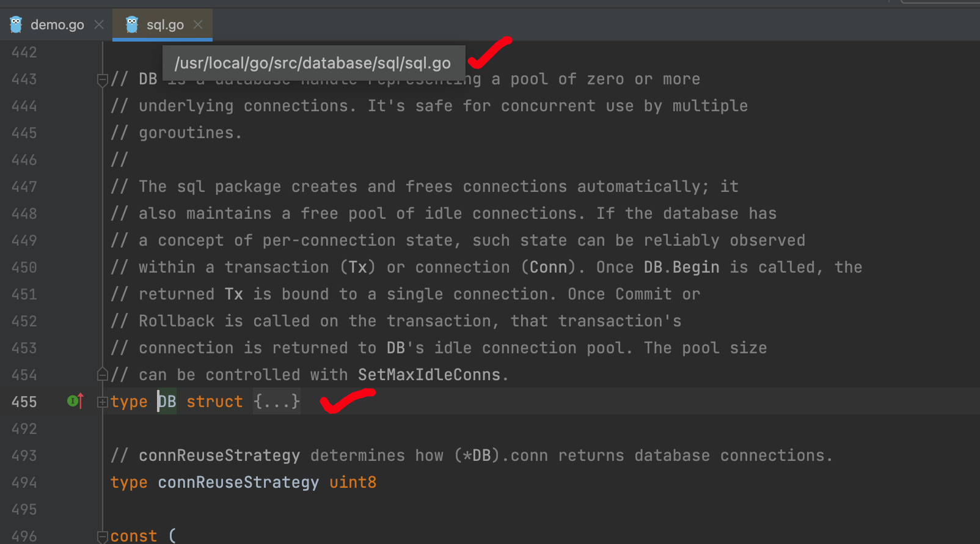Click line number 494 in the gutter
980x544 pixels.
[x=24, y=483]
